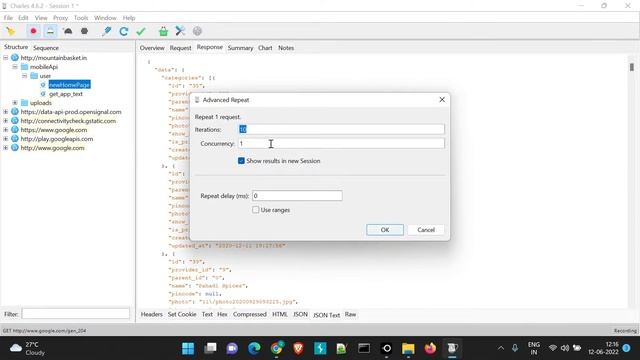Image resolution: width=640 pixels, height=360 pixels.
Task: Click the broom Clear Session icon
Action: click(11, 31)
